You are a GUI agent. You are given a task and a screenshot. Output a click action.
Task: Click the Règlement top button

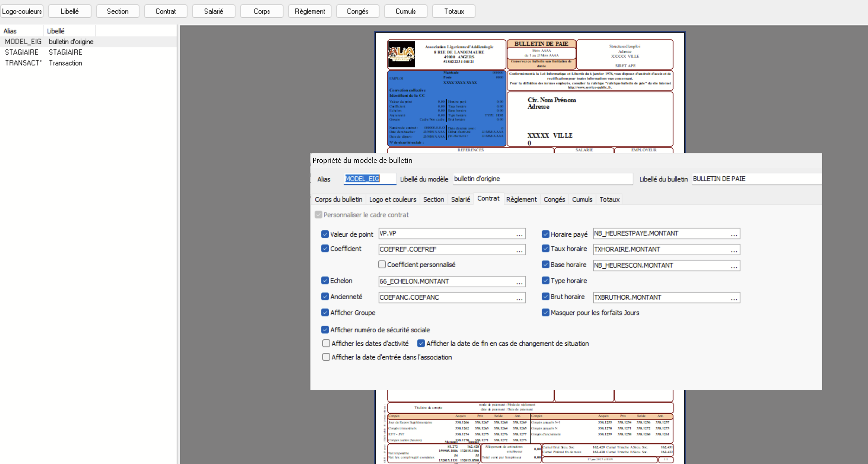coord(310,11)
